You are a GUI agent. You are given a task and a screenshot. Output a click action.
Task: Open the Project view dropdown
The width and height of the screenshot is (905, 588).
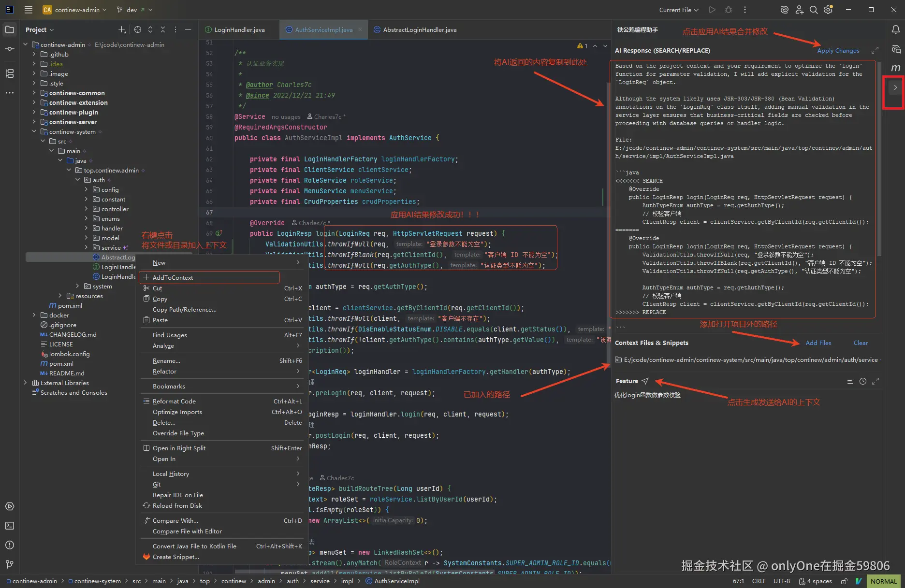pos(40,29)
